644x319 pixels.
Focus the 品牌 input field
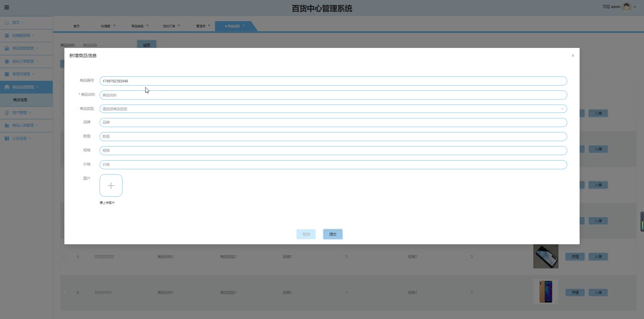pos(333,122)
